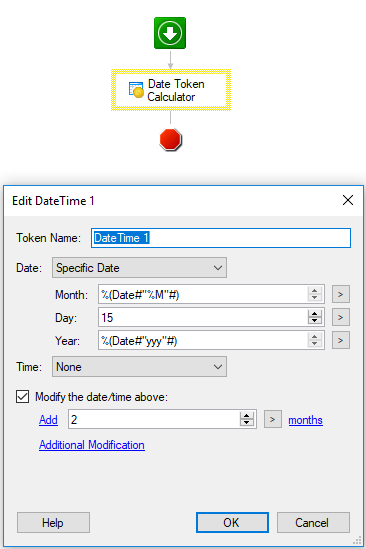
Task: Open token menu arrow beside Month field
Action: click(x=340, y=294)
